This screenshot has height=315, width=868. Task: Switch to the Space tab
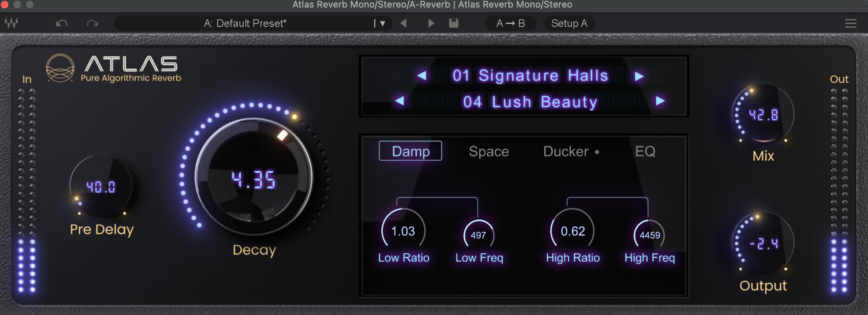click(x=489, y=151)
